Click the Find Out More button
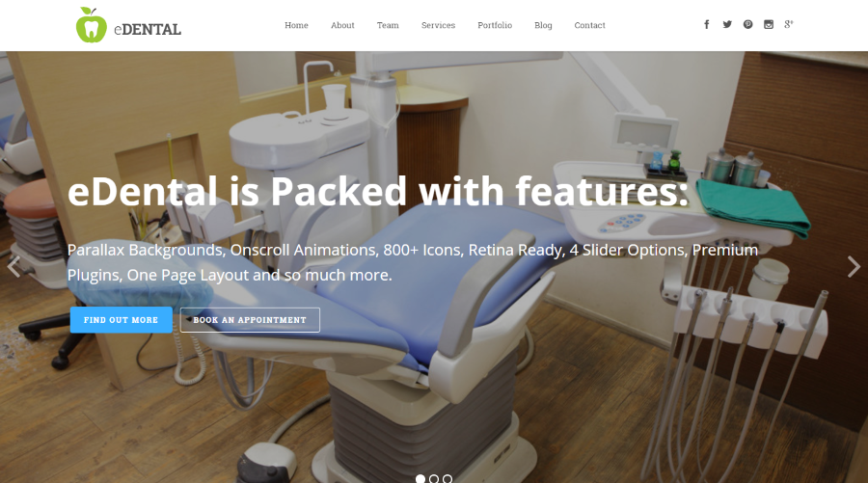 point(122,320)
